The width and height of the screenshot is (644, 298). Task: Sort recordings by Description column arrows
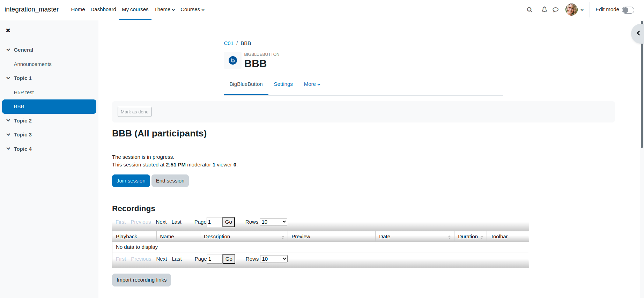283,237
